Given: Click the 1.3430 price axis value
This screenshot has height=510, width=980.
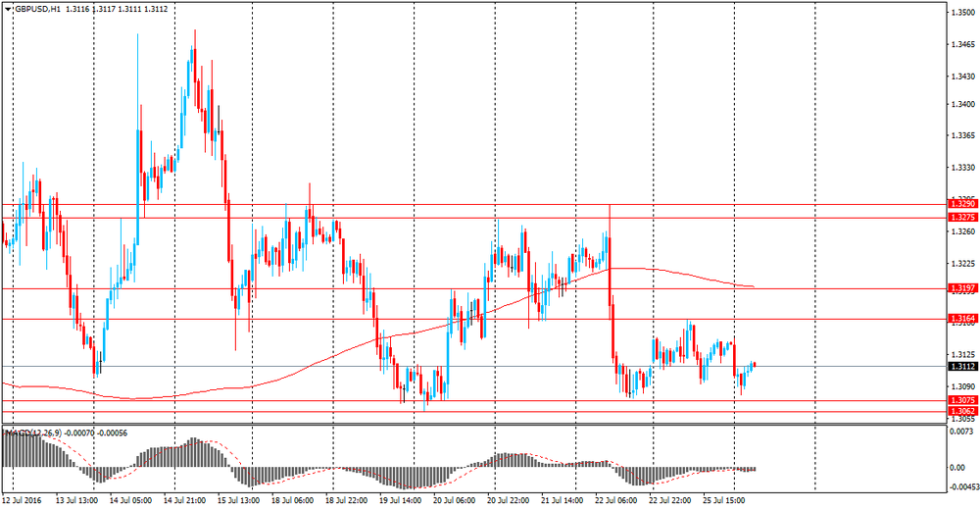Looking at the screenshot, I should pos(963,76).
